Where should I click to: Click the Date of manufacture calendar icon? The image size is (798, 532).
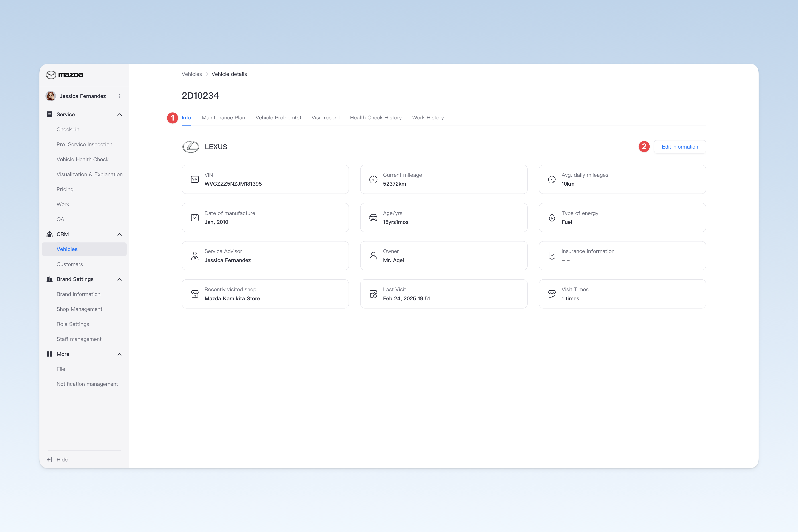pos(195,218)
